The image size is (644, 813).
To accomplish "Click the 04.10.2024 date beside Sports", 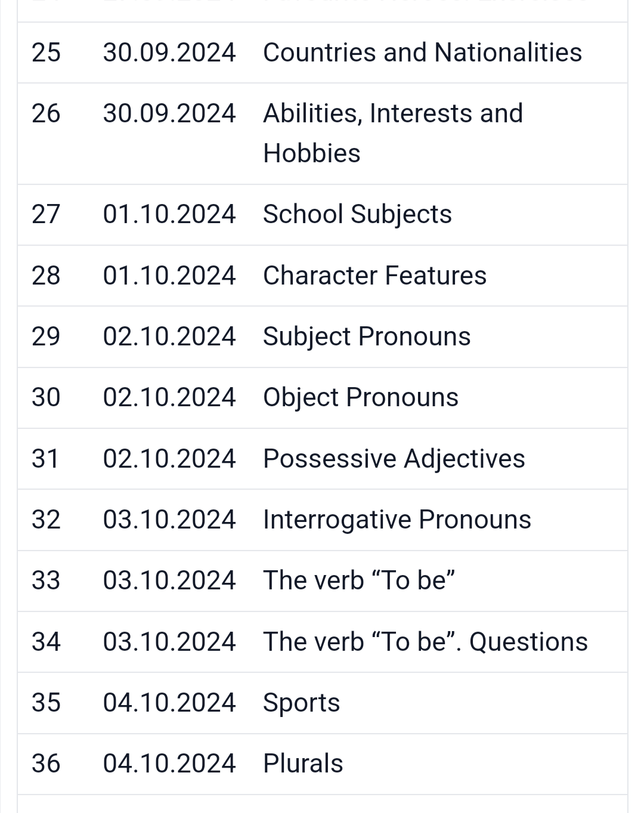I will pyautogui.click(x=169, y=703).
